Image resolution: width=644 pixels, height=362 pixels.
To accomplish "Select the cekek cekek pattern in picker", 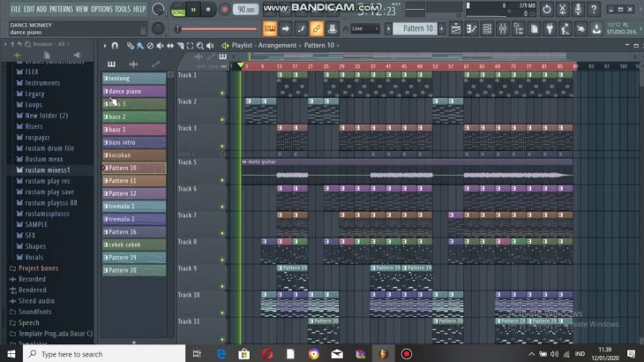I will click(x=134, y=245).
